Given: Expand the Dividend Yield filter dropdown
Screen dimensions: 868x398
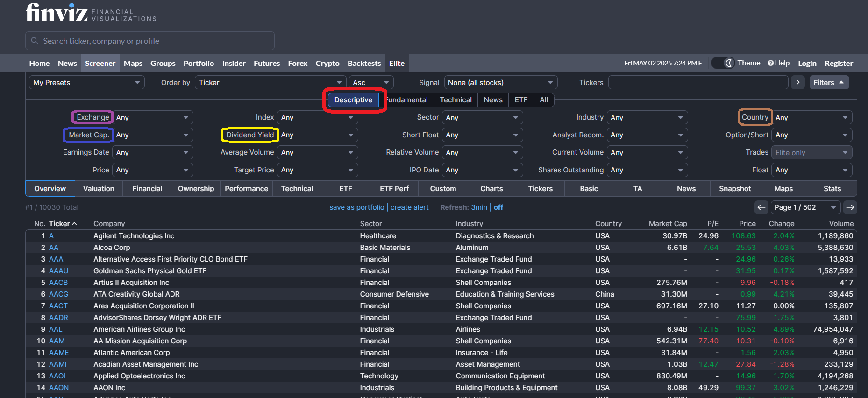Looking at the screenshot, I should pyautogui.click(x=319, y=135).
